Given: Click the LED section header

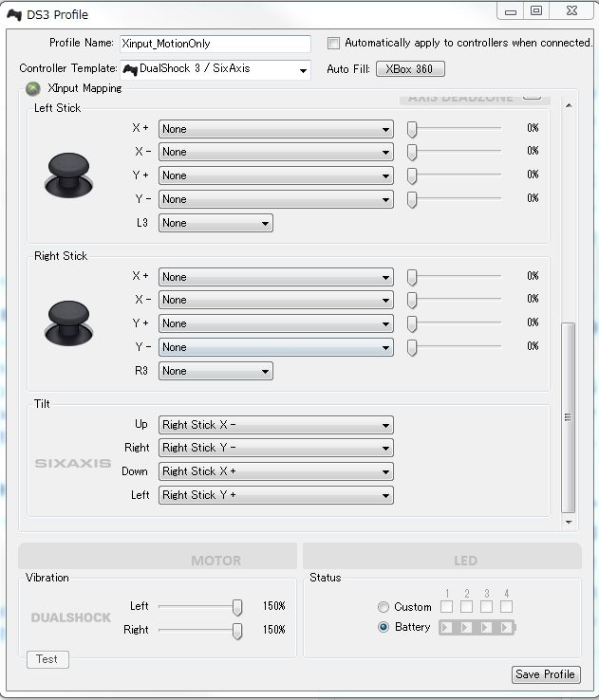Looking at the screenshot, I should [442, 556].
